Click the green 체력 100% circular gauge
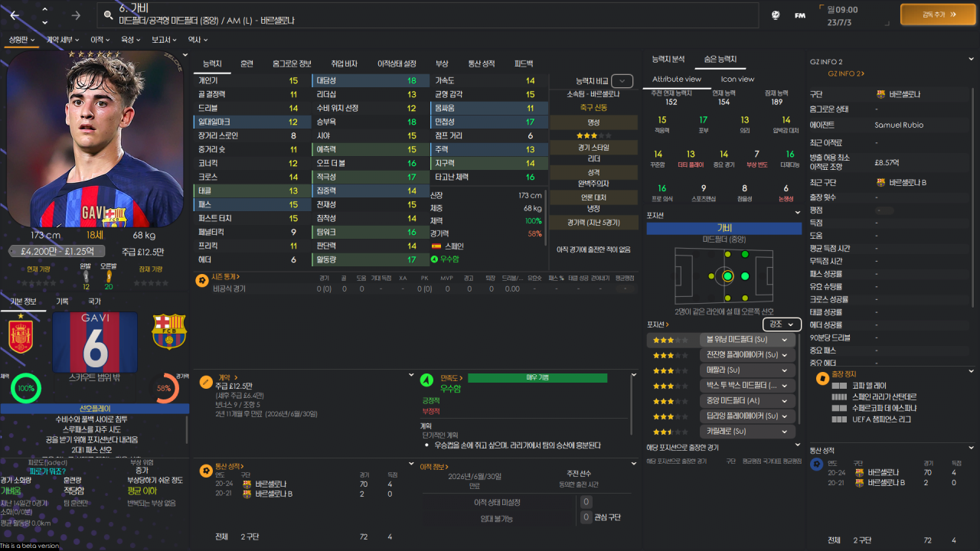980x551 pixels. point(25,389)
